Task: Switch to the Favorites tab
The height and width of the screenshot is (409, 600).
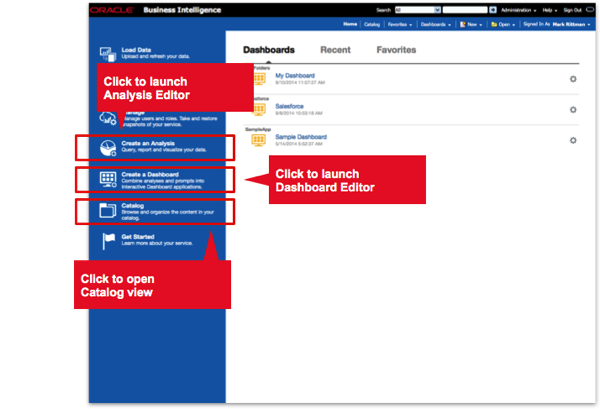Action: pos(396,50)
